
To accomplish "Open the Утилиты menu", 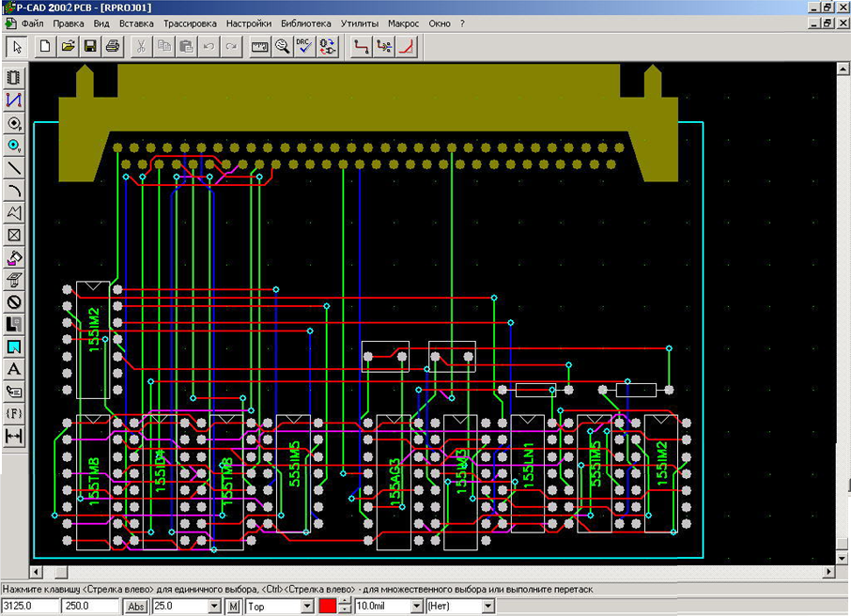I will [360, 23].
